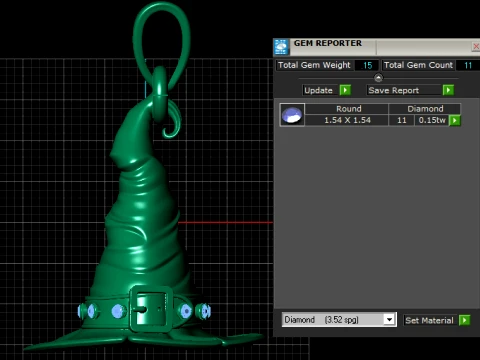Click the Total Gem Count label
This screenshot has height=360, width=480.
click(418, 65)
